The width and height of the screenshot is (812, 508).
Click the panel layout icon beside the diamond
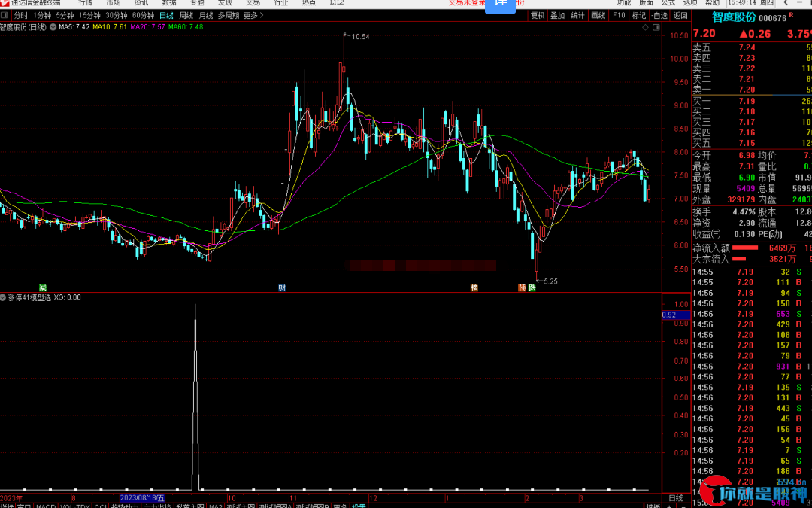[x=655, y=26]
